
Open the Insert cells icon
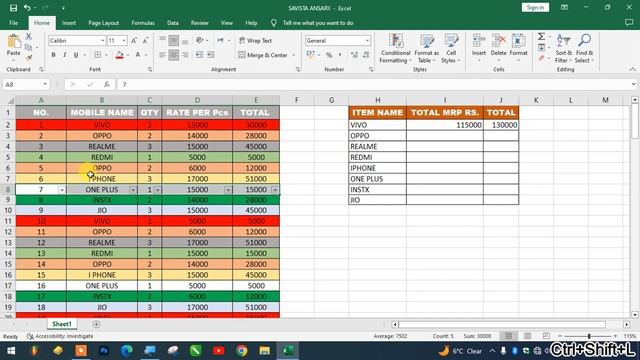pyautogui.click(x=479, y=41)
